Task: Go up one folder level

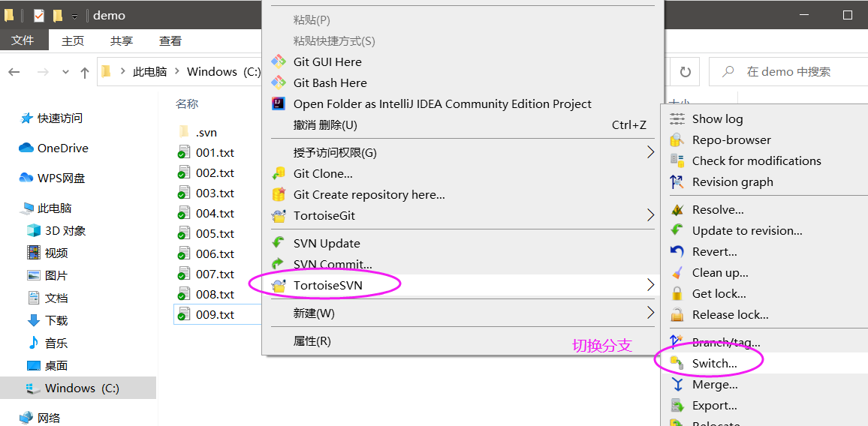Action: (85, 72)
